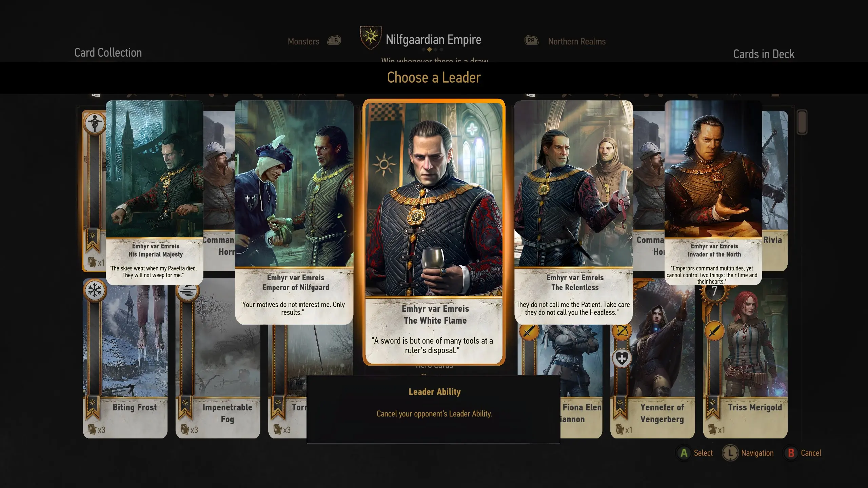Click the Impenetrable Fog card
This screenshot has height=488, width=868.
pyautogui.click(x=218, y=358)
